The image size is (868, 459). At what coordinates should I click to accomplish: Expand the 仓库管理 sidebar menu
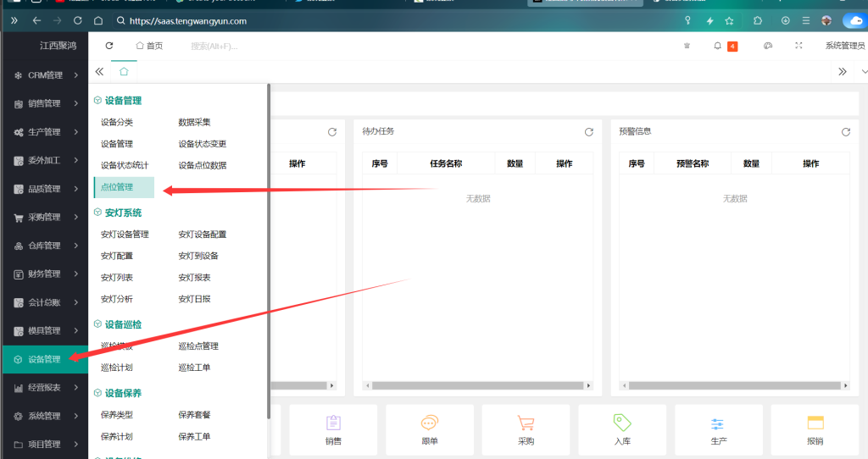pyautogui.click(x=44, y=246)
